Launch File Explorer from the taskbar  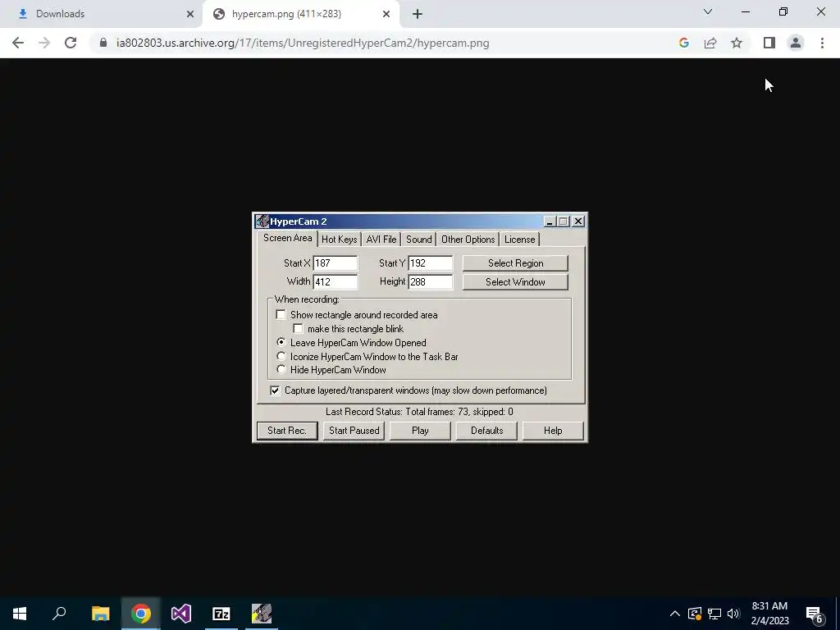(100, 614)
